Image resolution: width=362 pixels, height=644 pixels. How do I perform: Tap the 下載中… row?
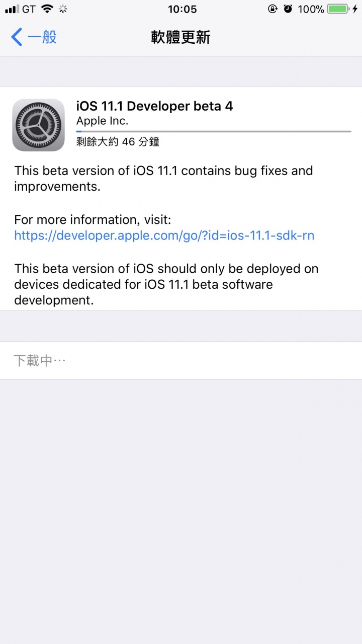[181, 360]
